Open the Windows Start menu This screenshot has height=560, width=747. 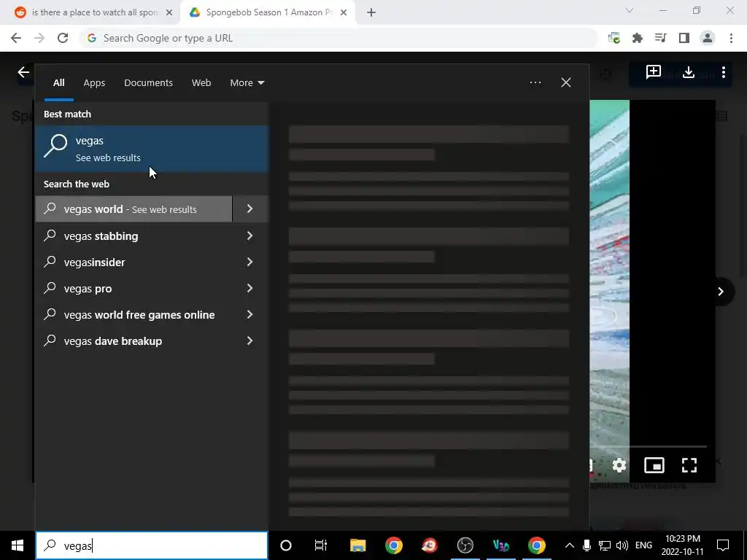point(18,545)
